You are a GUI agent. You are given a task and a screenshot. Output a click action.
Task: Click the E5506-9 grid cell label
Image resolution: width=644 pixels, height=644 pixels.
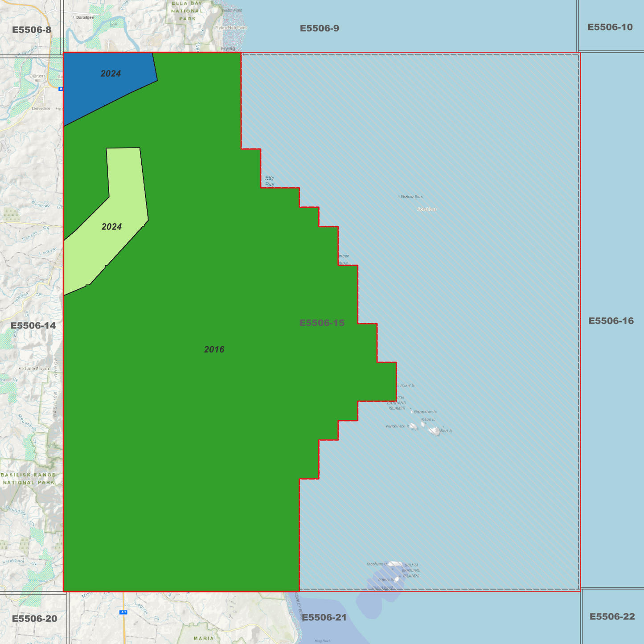(x=320, y=28)
